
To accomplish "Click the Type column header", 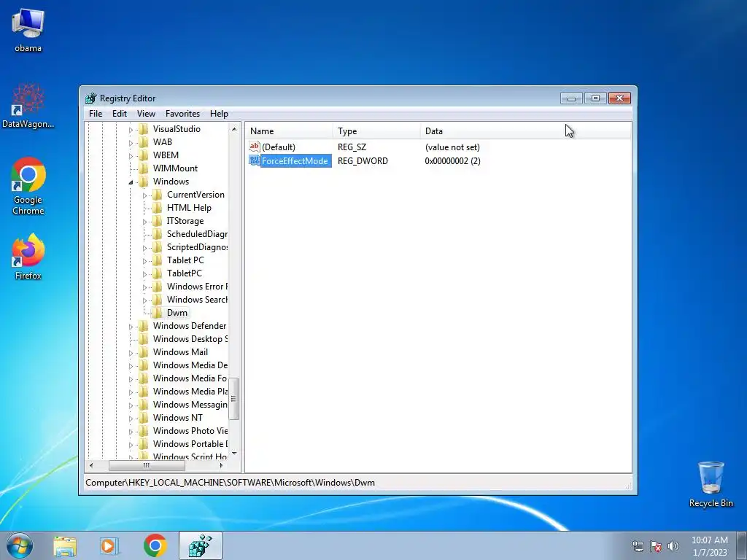I will pyautogui.click(x=376, y=131).
